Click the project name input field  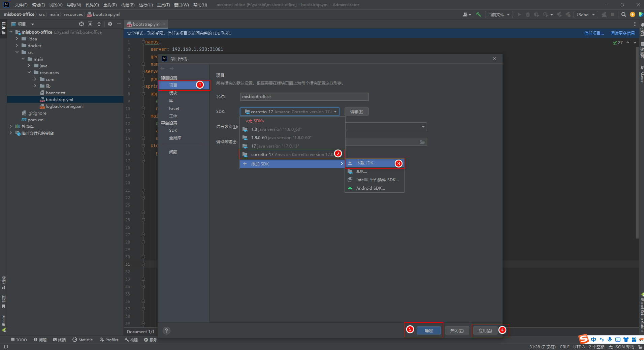[304, 97]
